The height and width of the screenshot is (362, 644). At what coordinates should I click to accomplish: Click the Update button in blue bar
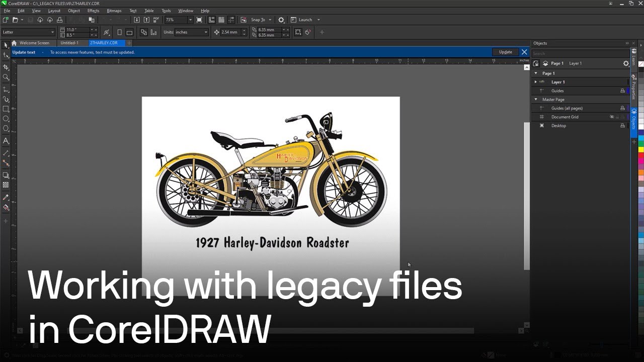[506, 52]
